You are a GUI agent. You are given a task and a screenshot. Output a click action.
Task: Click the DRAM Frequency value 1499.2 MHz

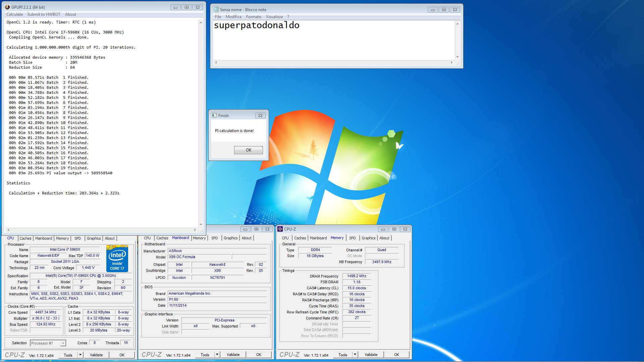357,276
